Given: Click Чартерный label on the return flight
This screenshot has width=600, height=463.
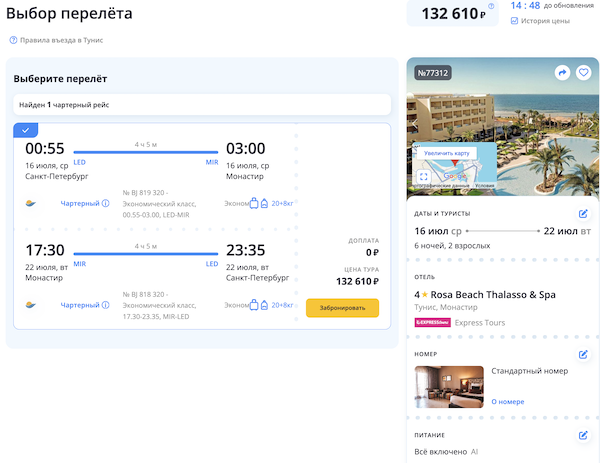Looking at the screenshot, I should point(80,305).
